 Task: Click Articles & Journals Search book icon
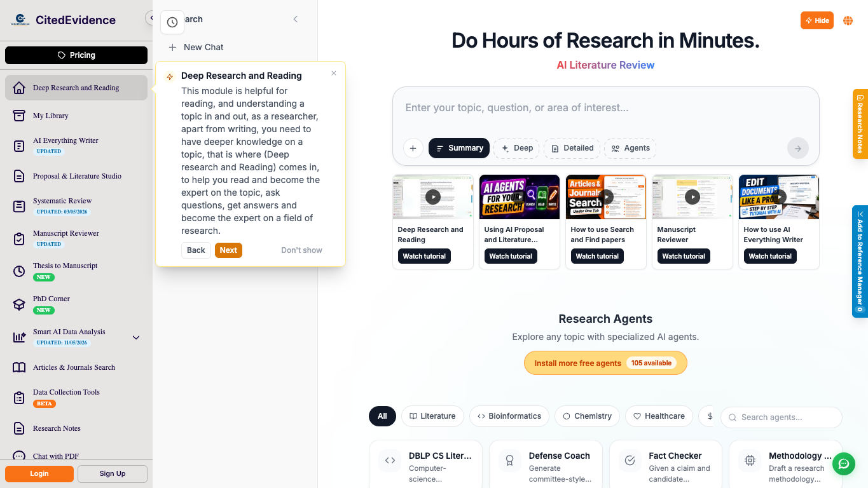click(x=19, y=367)
